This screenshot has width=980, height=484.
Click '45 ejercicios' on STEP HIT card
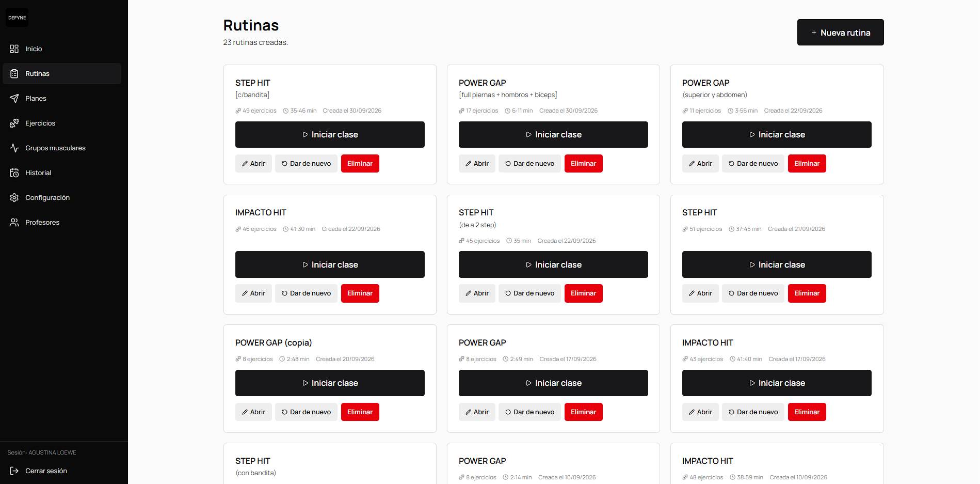point(483,241)
